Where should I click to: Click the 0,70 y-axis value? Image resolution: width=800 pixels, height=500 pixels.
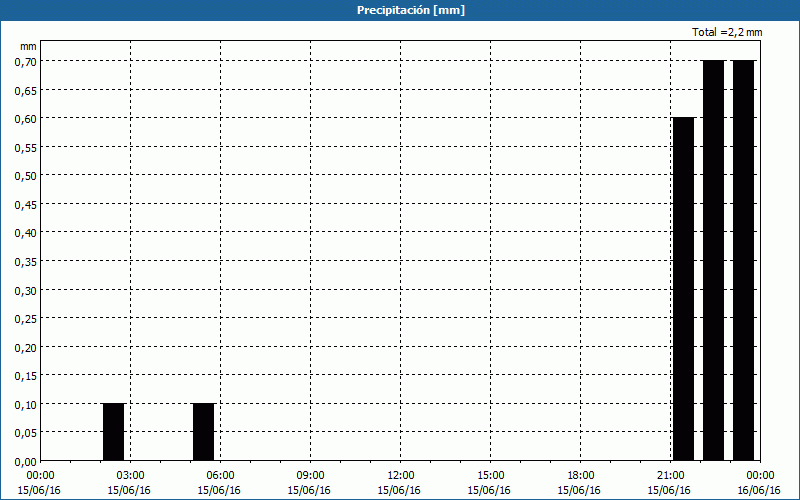click(x=26, y=61)
